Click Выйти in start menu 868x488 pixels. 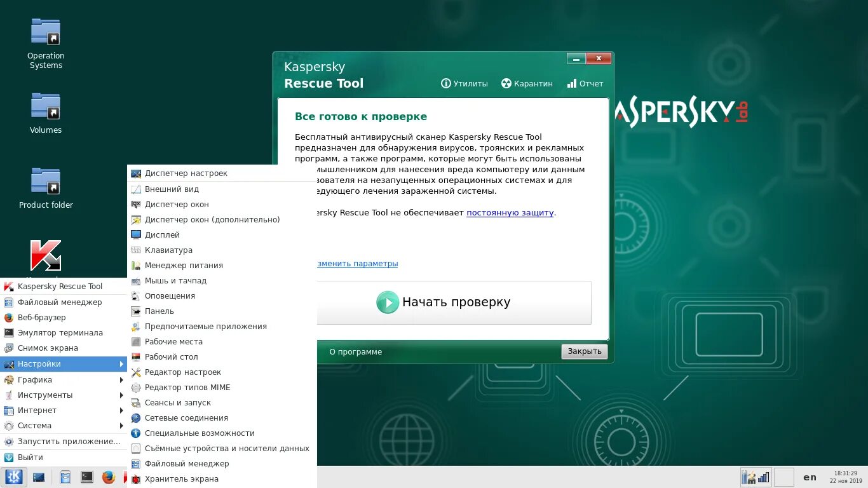(x=64, y=457)
